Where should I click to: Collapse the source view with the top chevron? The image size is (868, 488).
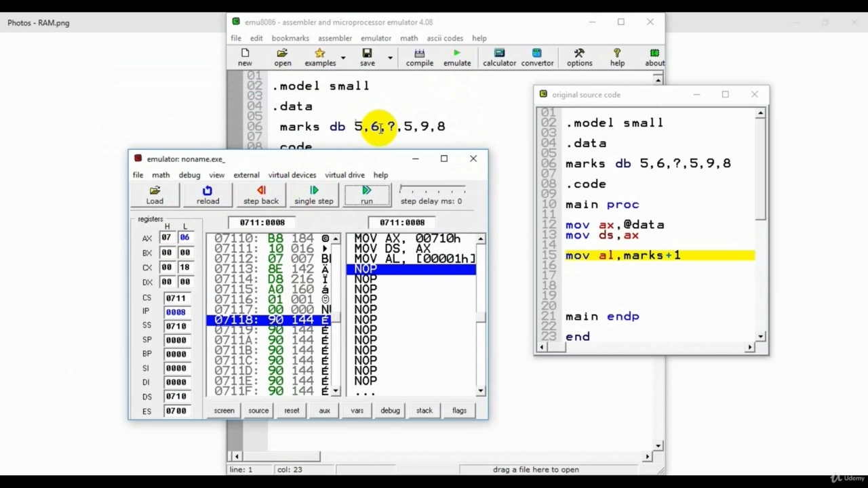tap(657, 79)
